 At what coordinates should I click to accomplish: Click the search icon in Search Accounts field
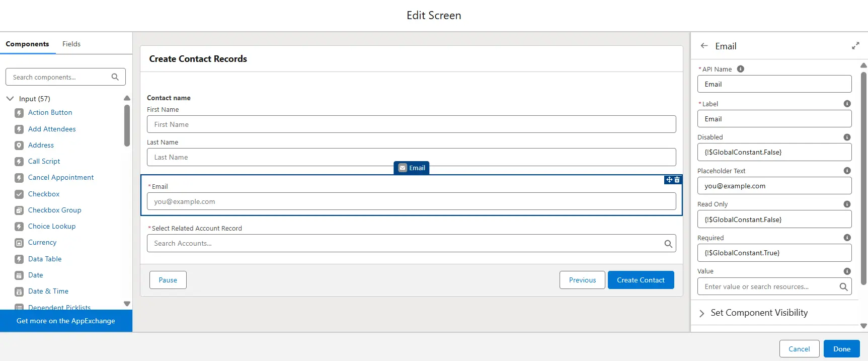tap(668, 244)
